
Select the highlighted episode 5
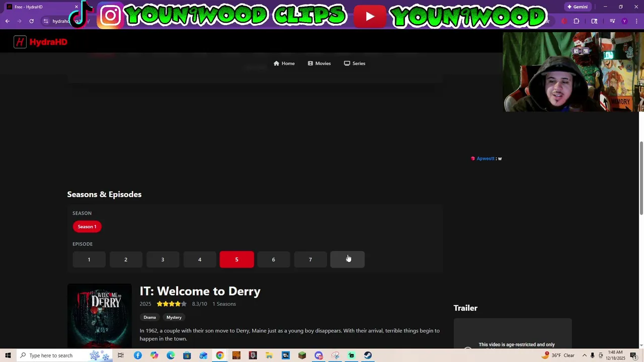(236, 259)
